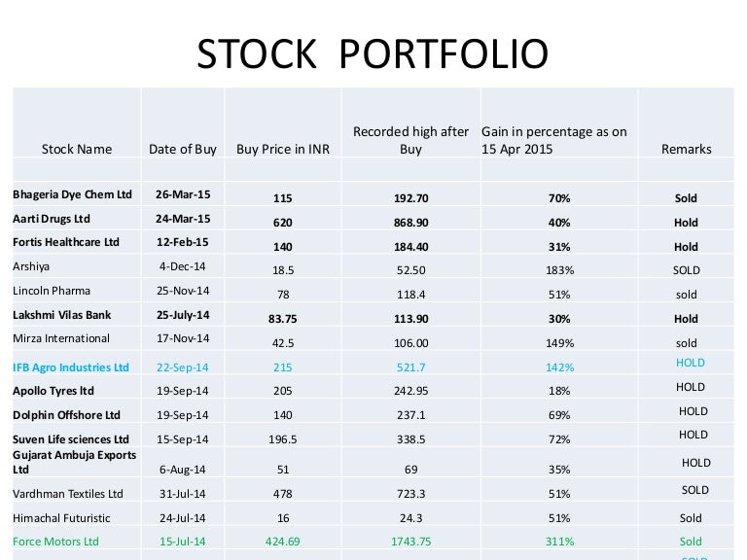Viewport: 747px width, 560px height.
Task: Click the Force Motors Ltd green text
Action: [57, 542]
